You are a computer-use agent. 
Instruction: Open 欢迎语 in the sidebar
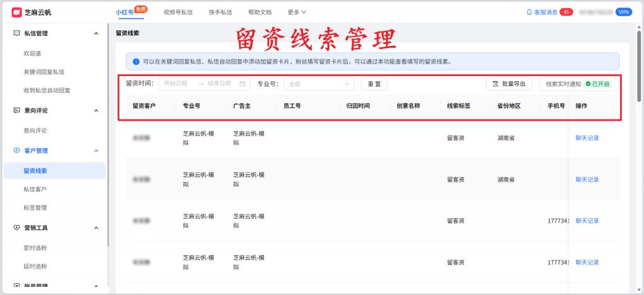(x=33, y=53)
